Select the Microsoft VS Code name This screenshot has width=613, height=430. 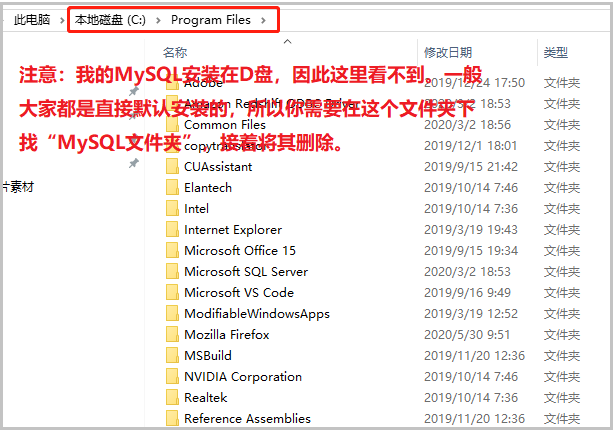point(239,293)
